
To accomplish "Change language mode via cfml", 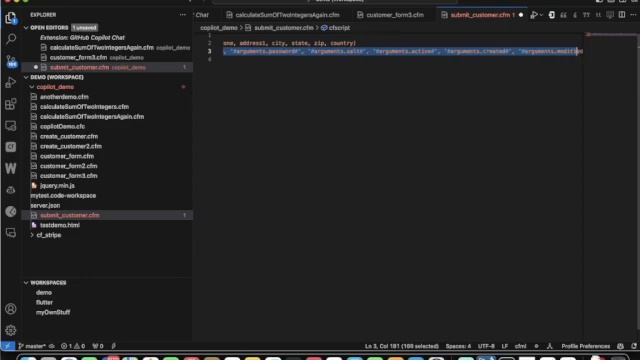I will pyautogui.click(x=520, y=346).
